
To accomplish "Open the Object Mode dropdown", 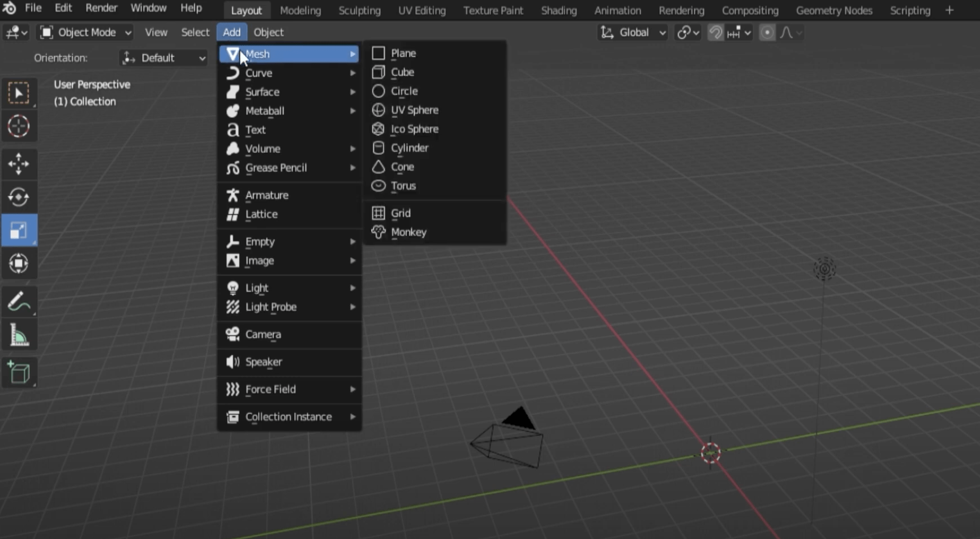I will (84, 32).
